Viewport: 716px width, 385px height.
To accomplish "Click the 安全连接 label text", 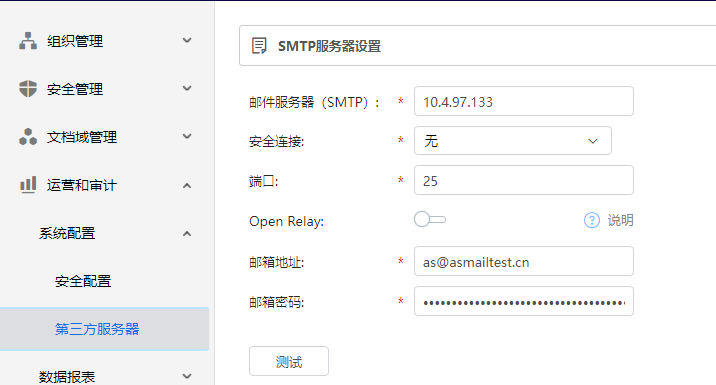I will pos(276,142).
